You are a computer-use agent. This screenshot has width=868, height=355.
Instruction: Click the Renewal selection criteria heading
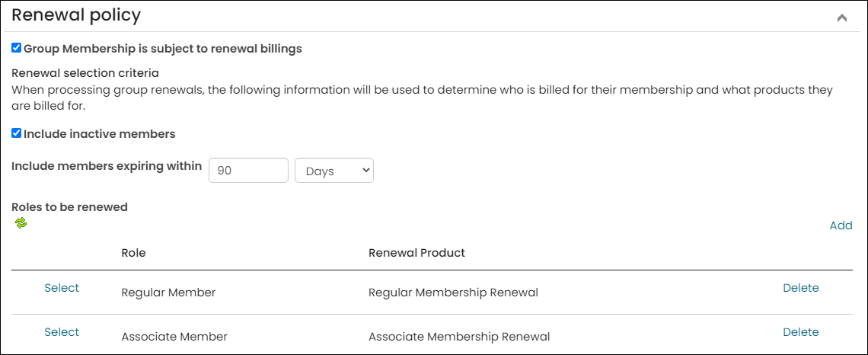(85, 72)
